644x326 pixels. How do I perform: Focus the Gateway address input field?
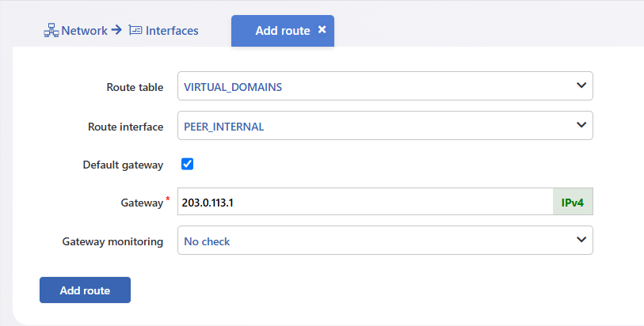click(365, 202)
